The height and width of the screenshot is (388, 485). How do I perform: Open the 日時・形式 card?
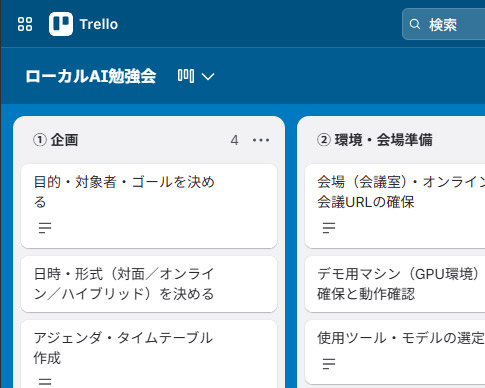click(149, 284)
